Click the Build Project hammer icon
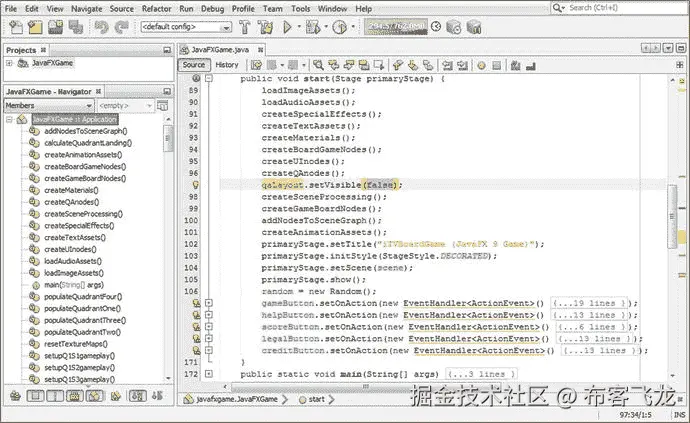The width and height of the screenshot is (690, 423). 245,27
